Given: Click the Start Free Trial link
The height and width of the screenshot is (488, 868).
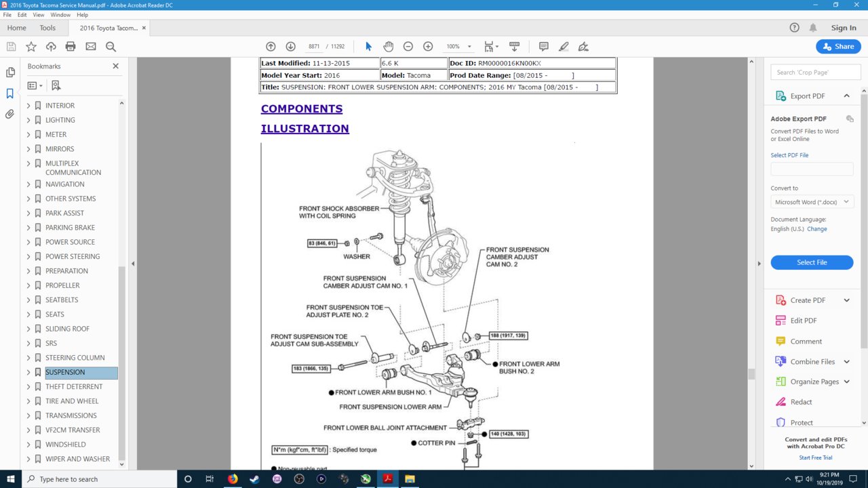Looking at the screenshot, I should (x=814, y=457).
